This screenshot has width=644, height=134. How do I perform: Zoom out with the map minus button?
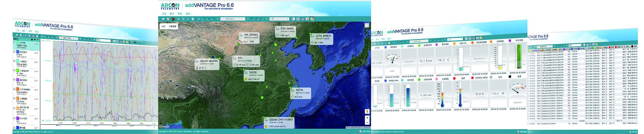[367, 122]
